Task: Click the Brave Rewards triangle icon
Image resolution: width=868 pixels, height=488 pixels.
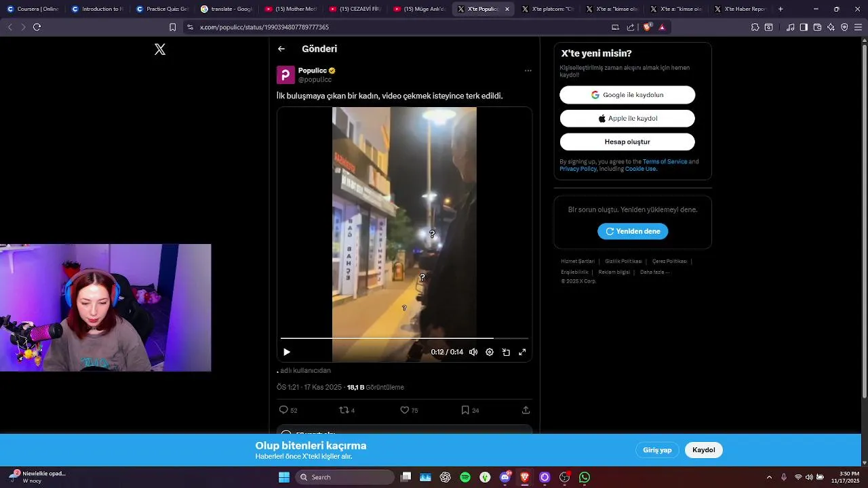Action: (x=662, y=27)
